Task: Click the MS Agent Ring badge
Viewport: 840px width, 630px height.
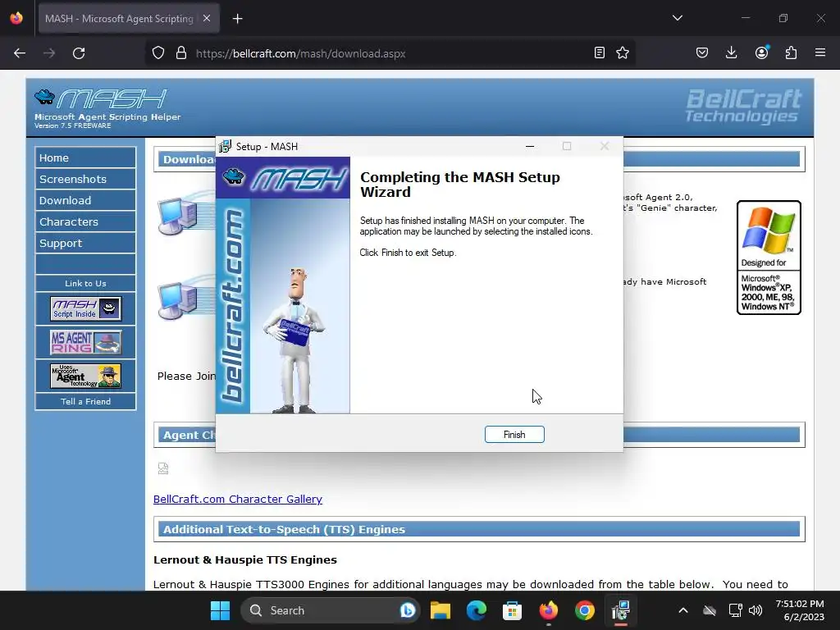Action: (85, 342)
